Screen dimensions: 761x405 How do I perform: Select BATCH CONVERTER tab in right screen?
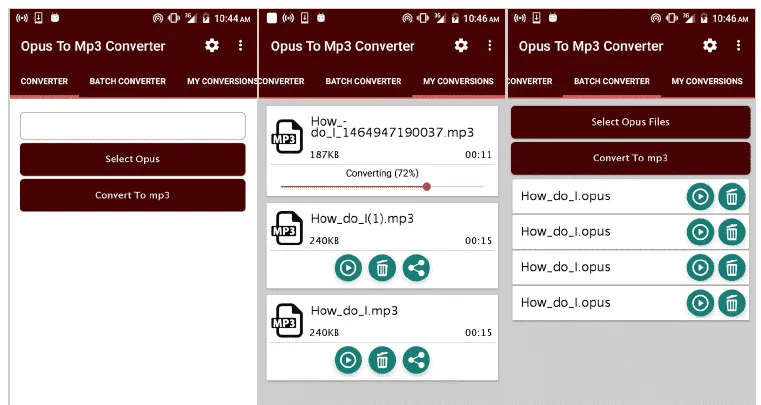pyautogui.click(x=612, y=81)
